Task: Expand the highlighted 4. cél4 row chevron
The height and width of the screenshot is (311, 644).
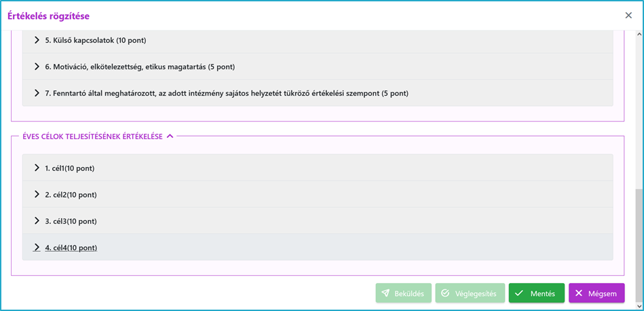Action: point(37,247)
